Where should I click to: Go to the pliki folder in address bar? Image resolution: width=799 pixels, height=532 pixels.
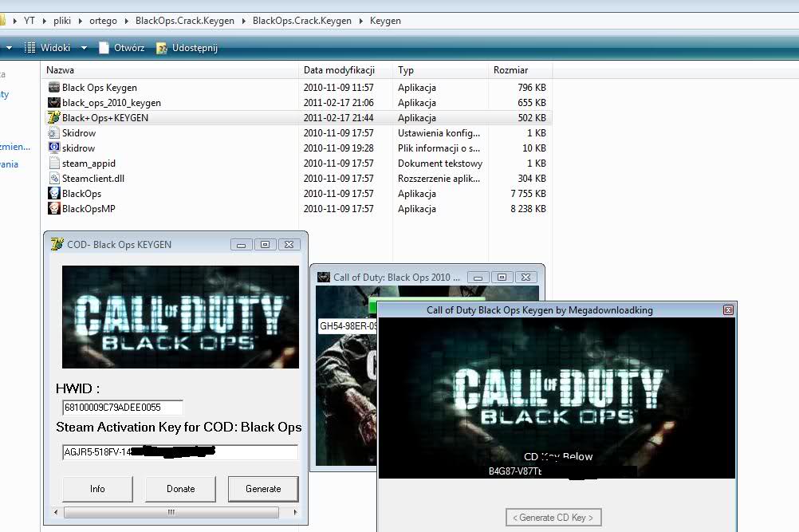point(62,21)
